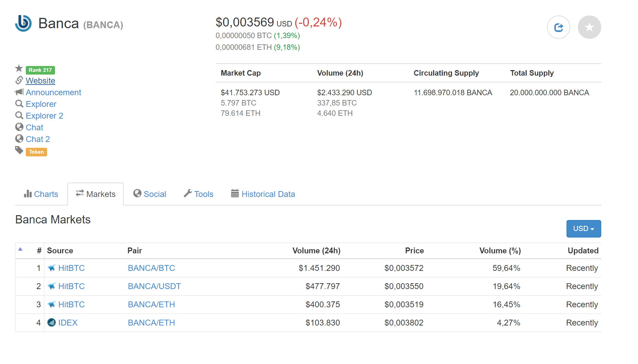Viewport: 638px width, 364px height.
Task: Select the Banca Markets heading
Action: tap(53, 220)
